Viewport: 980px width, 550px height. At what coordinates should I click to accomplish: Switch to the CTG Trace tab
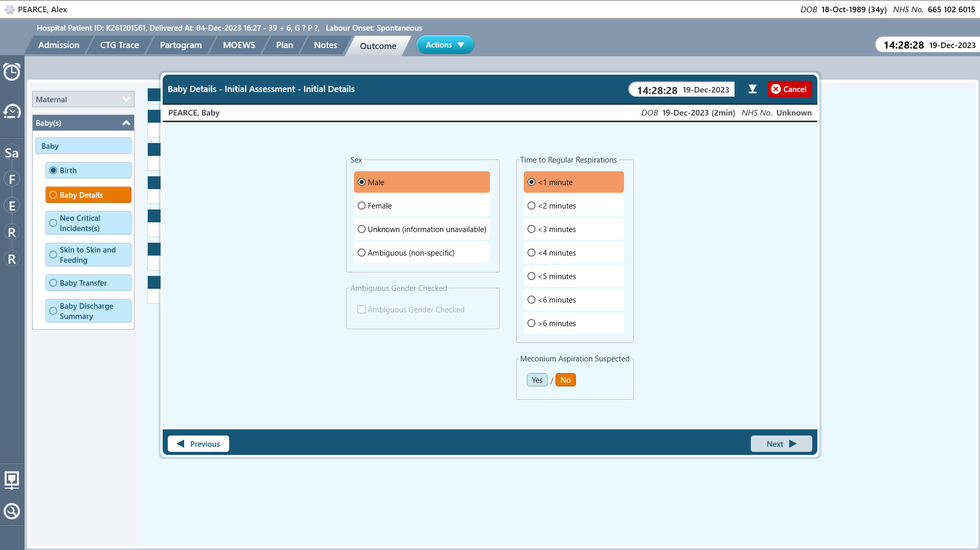120,45
